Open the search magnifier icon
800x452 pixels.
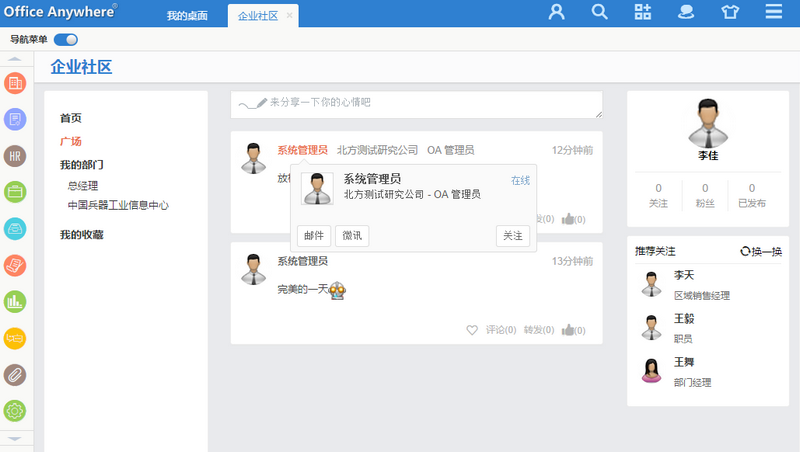(x=600, y=13)
